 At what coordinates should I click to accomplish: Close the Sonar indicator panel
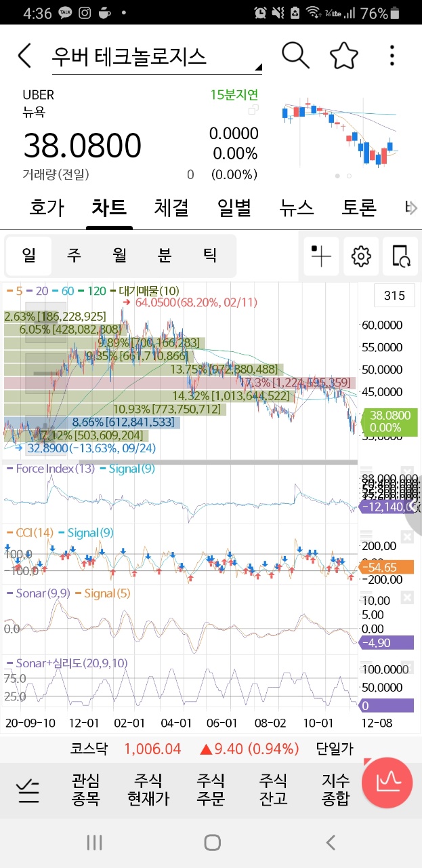[x=406, y=597]
